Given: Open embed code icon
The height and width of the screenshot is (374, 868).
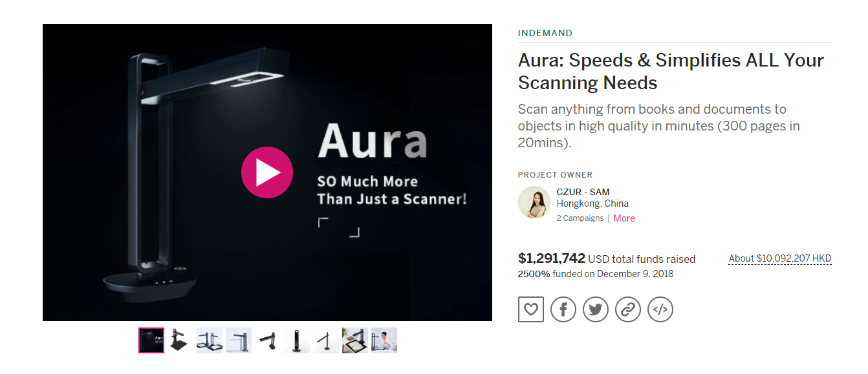Looking at the screenshot, I should click(660, 309).
